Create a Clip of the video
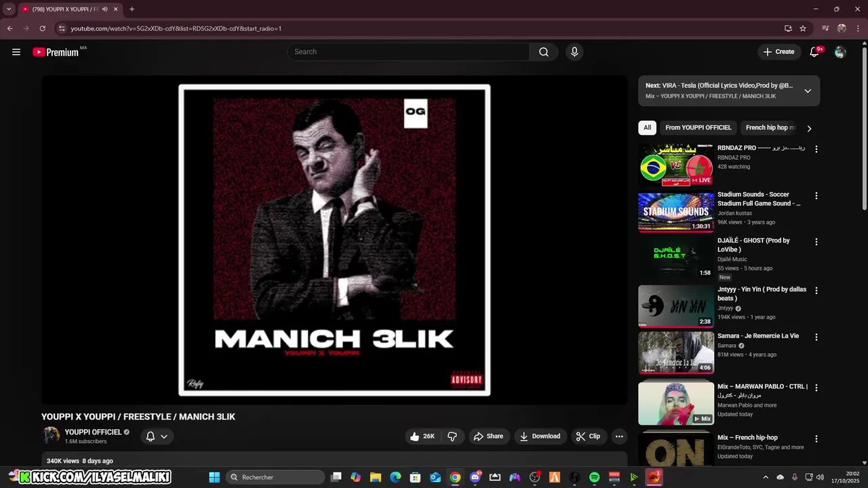This screenshot has height=488, width=868. coord(589,436)
